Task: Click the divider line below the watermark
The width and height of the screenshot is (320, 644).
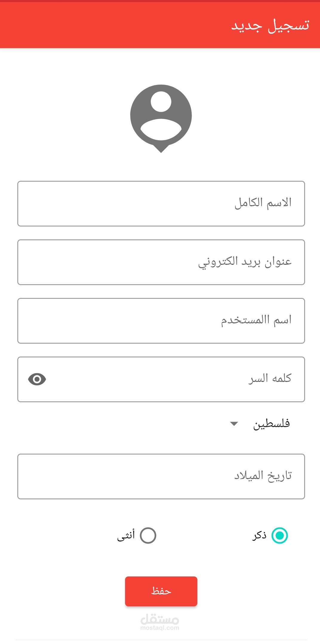Action: 161,640
